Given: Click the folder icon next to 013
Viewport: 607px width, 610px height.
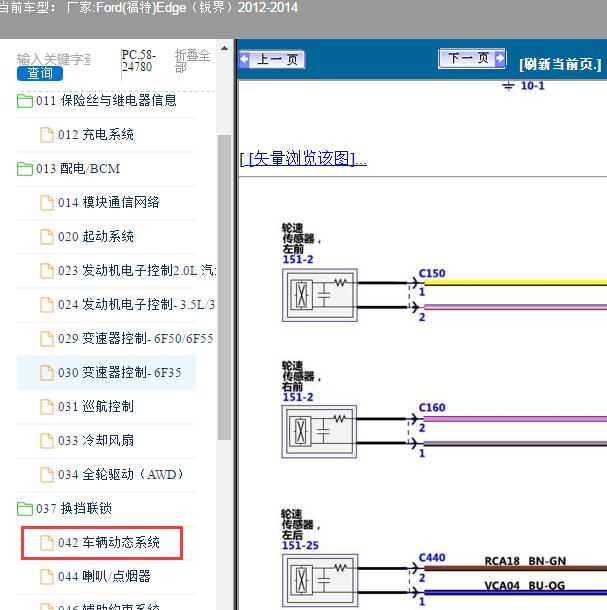Looking at the screenshot, I should 25,169.
